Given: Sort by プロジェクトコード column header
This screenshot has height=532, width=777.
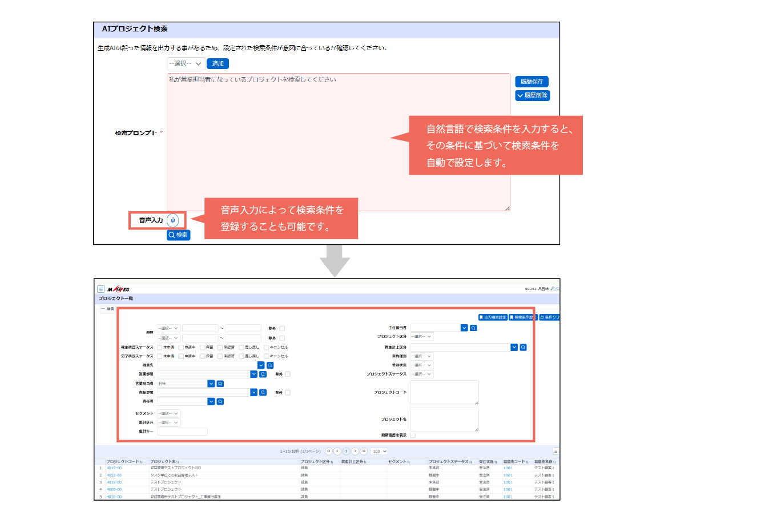Looking at the screenshot, I should click(x=124, y=462).
